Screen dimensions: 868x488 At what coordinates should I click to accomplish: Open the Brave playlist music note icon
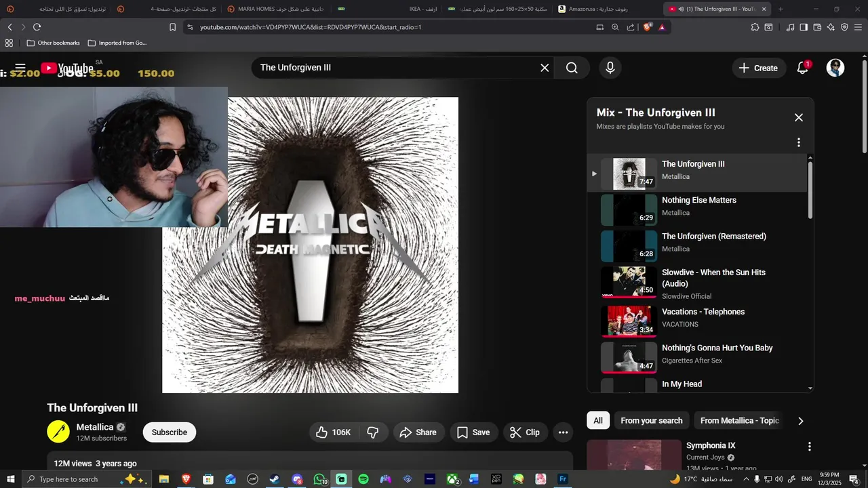[790, 27]
